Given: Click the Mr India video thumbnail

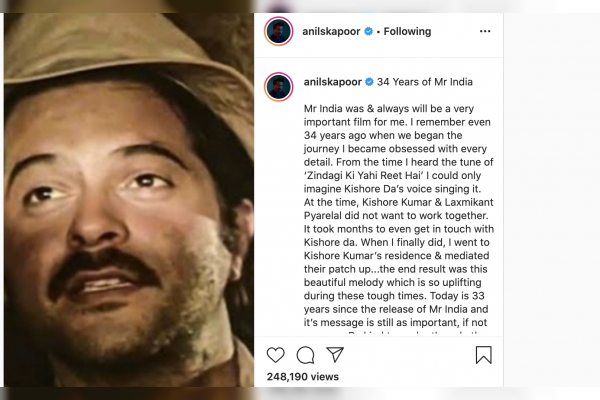Looking at the screenshot, I should click(x=129, y=200).
